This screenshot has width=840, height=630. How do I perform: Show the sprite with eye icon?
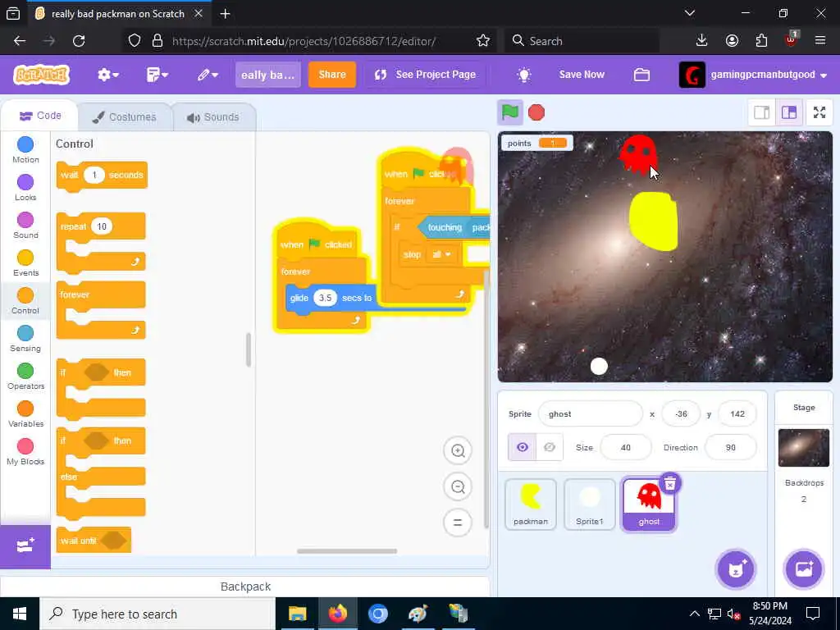pyautogui.click(x=522, y=447)
